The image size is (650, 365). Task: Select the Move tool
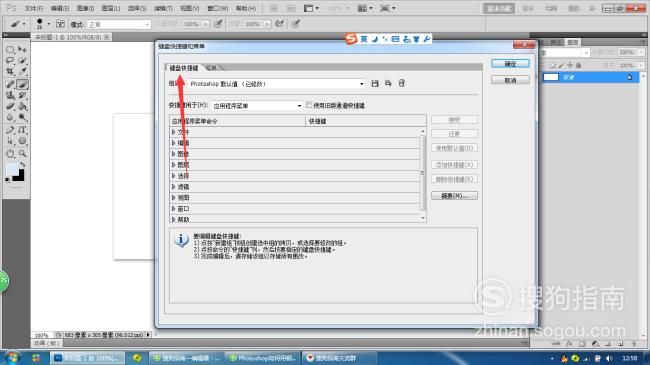[x=22, y=50]
